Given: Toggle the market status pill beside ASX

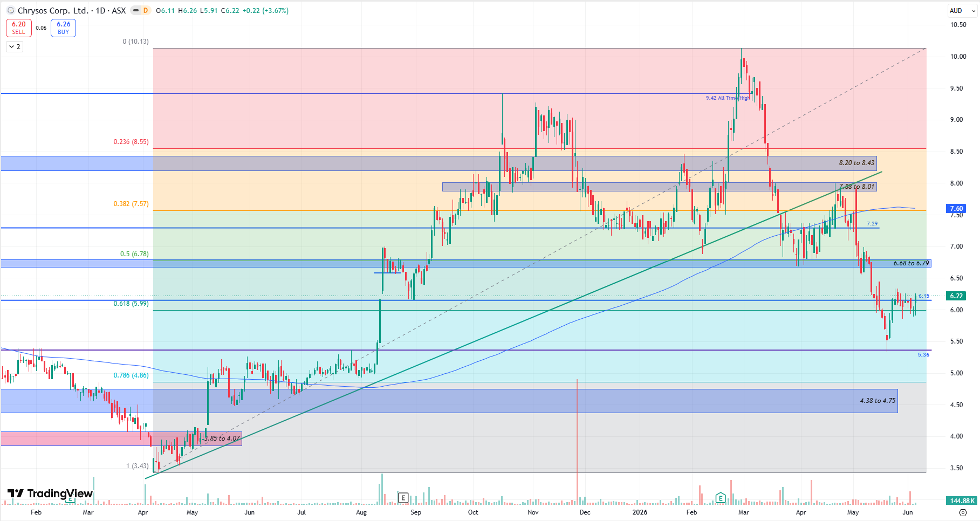Looking at the screenshot, I should tap(136, 10).
